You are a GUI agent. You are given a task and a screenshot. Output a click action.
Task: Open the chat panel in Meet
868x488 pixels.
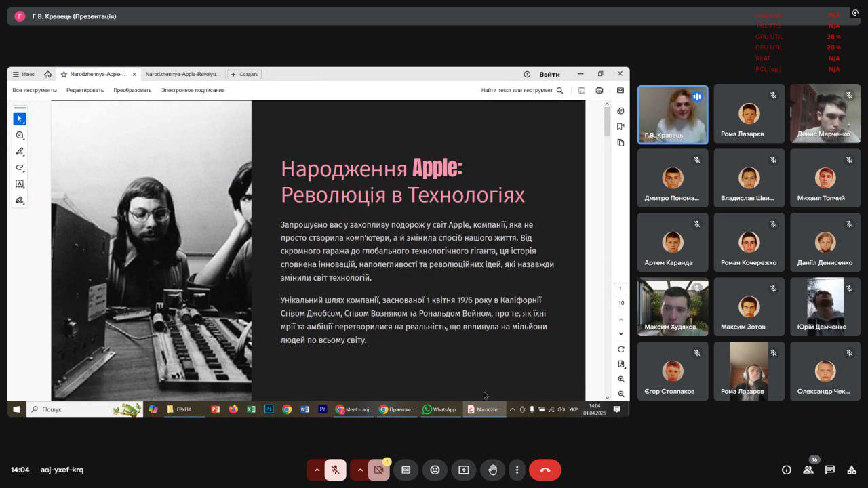[830, 470]
